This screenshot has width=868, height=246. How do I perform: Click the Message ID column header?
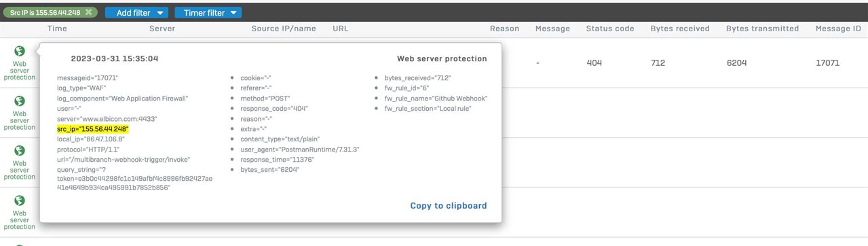tap(838, 29)
